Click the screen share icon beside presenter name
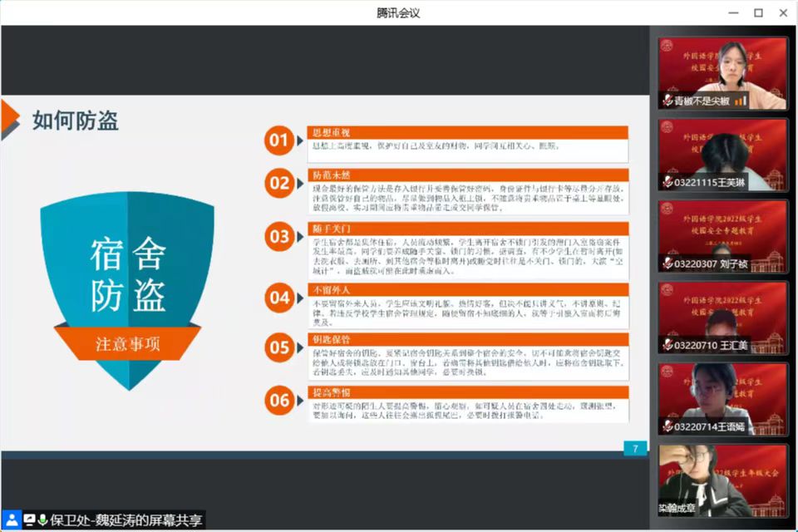 click(29, 520)
